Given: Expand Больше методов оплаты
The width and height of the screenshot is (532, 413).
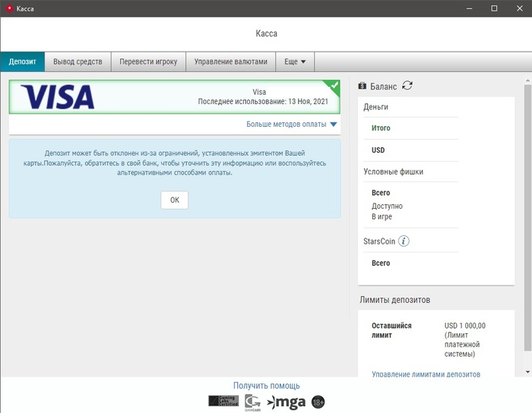Looking at the screenshot, I should 291,125.
